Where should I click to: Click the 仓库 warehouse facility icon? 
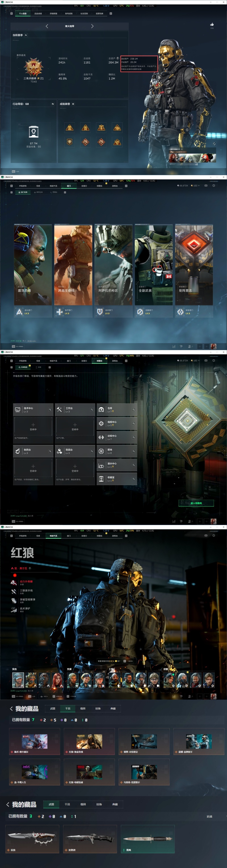[101, 410]
